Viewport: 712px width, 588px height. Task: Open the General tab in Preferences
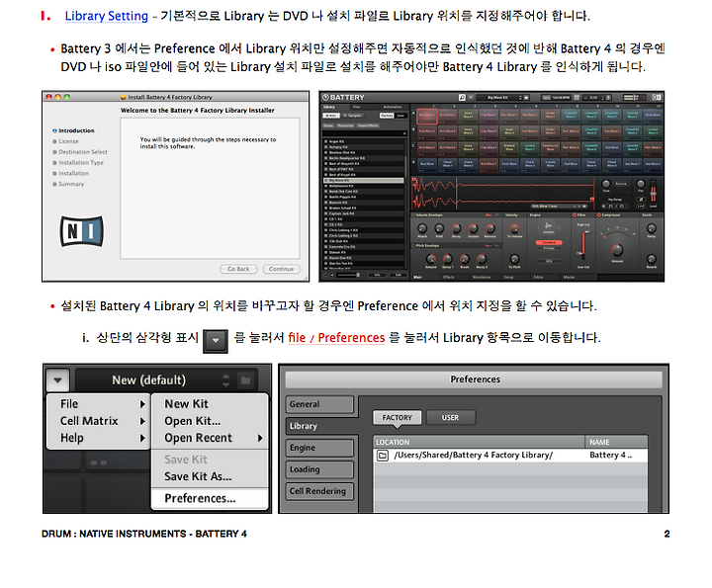[x=319, y=404]
